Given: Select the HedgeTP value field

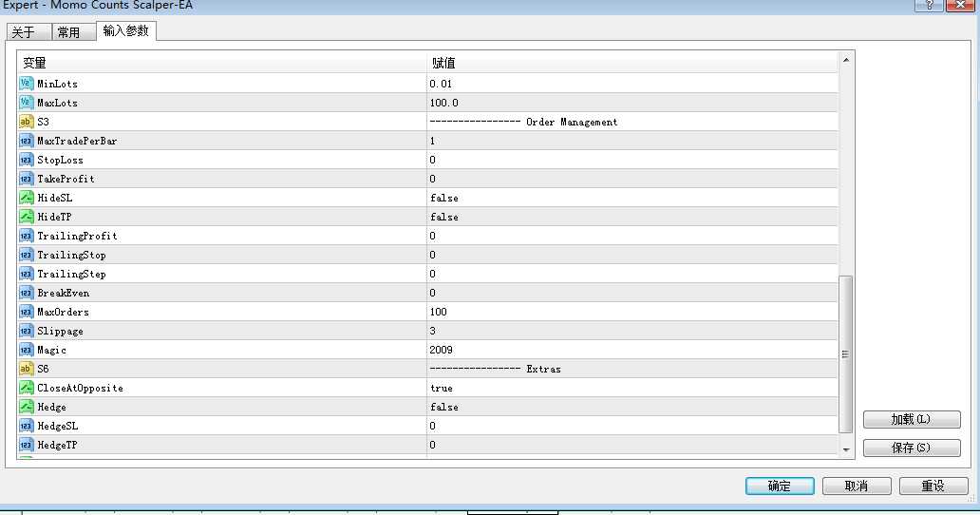Looking at the screenshot, I should 631,445.
